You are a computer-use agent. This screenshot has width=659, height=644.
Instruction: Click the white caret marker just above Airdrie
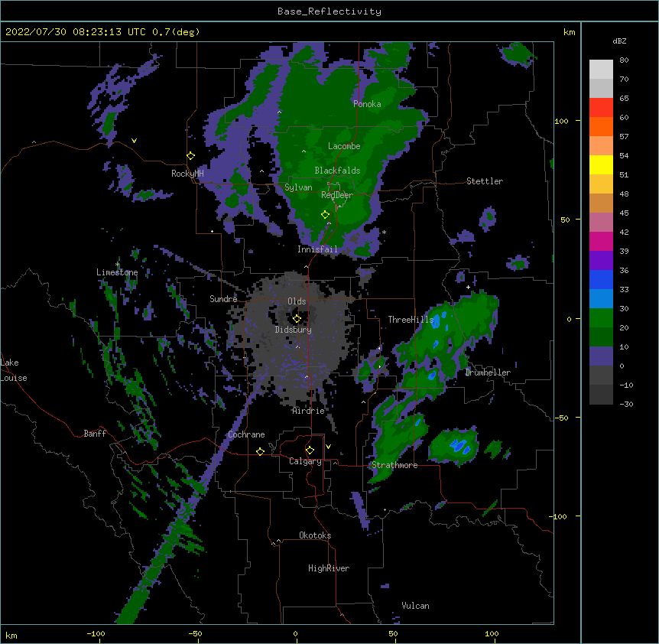307,376
